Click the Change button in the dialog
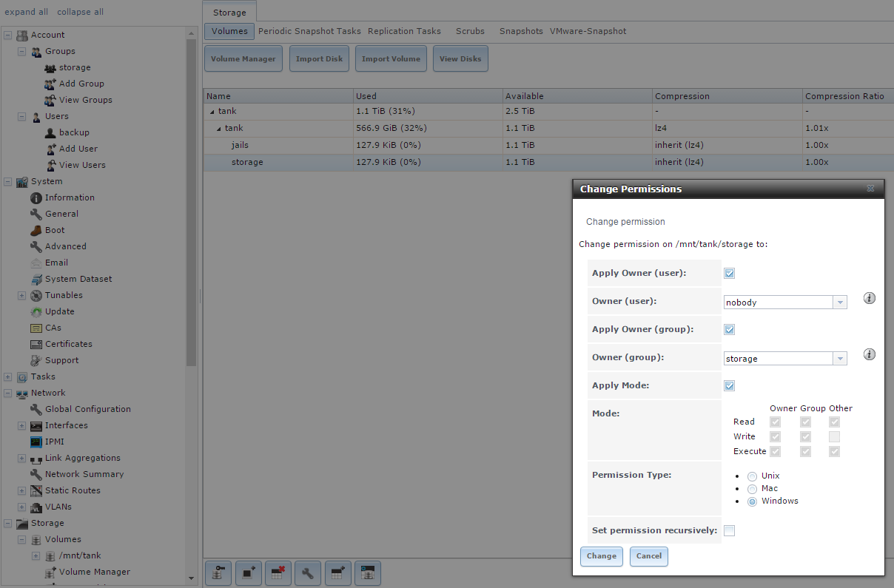Screen dimensions: 894x588 602,556
